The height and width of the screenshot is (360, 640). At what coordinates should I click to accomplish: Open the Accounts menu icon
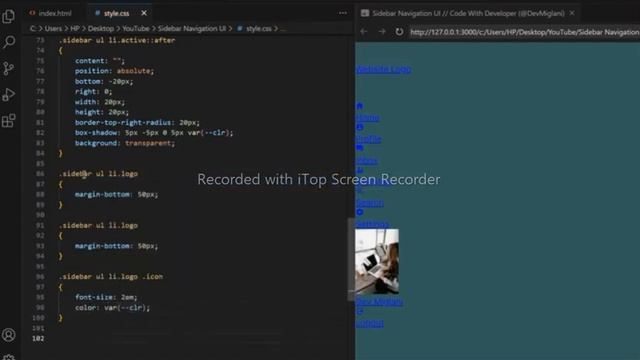[9, 335]
